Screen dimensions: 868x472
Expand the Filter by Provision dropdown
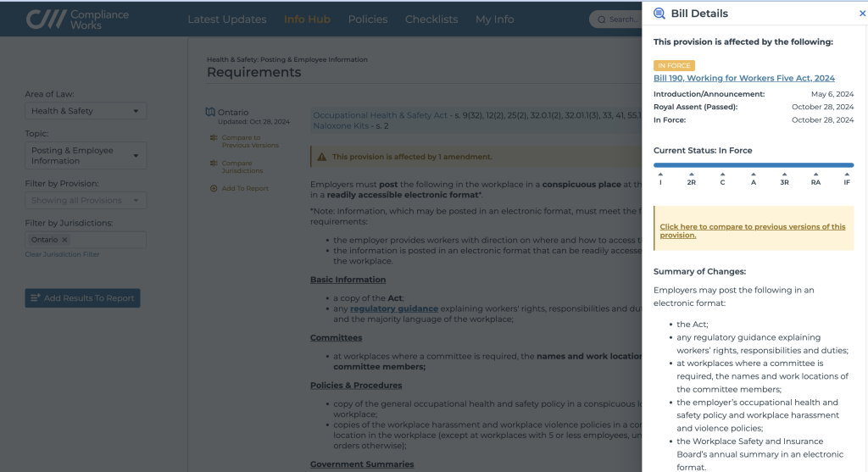click(x=86, y=200)
